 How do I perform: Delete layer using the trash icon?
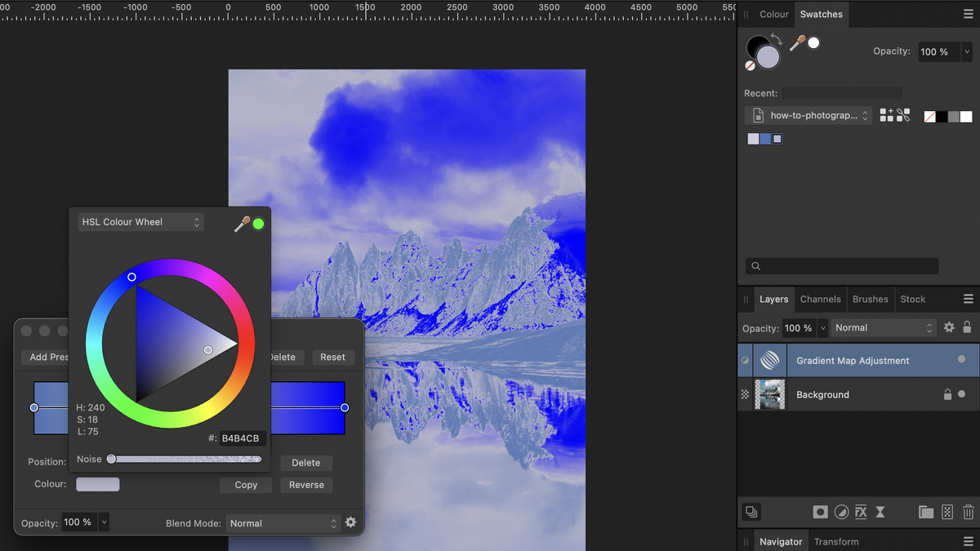click(x=969, y=512)
